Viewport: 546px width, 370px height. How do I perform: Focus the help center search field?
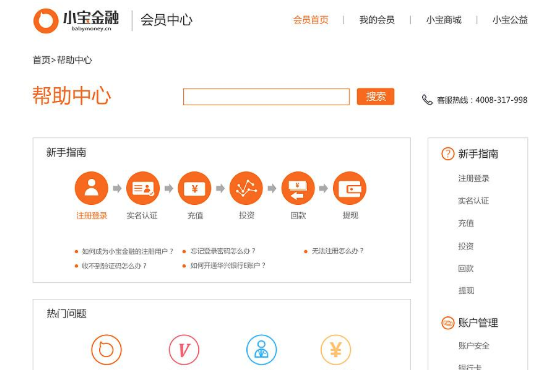(266, 96)
